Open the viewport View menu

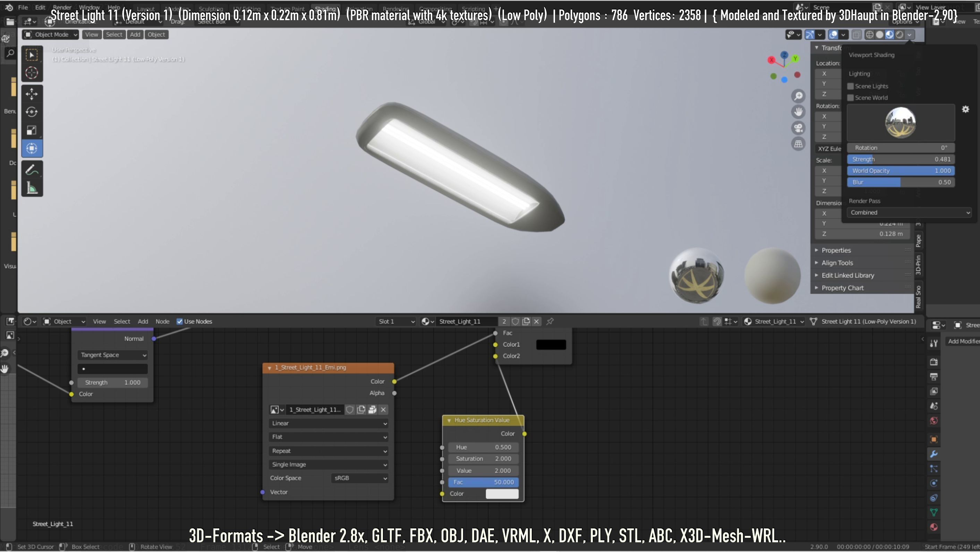tap(91, 35)
